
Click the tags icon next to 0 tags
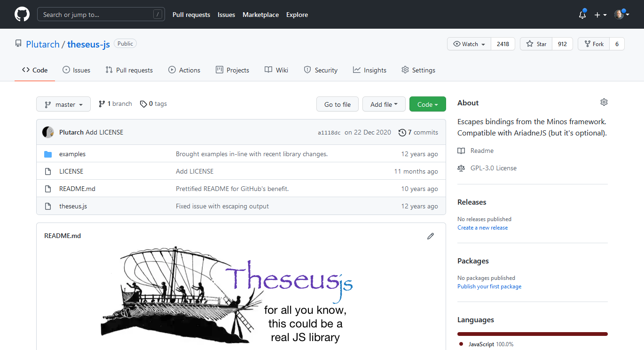point(143,104)
